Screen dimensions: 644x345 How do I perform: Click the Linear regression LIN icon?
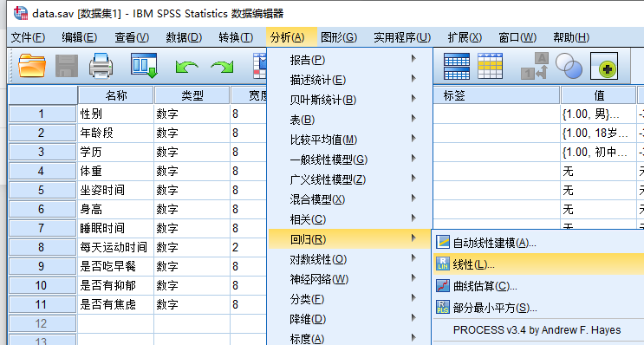[443, 264]
